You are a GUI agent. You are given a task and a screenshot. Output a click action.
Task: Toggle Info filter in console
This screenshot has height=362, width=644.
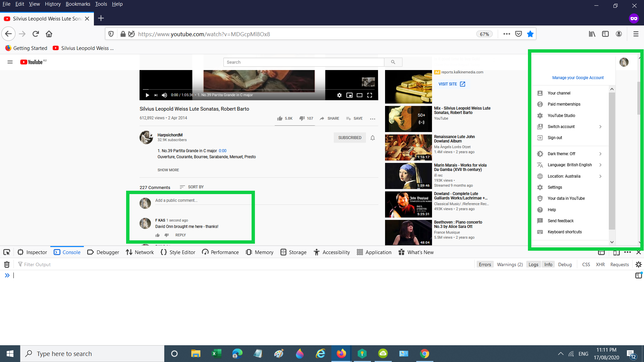point(548,264)
